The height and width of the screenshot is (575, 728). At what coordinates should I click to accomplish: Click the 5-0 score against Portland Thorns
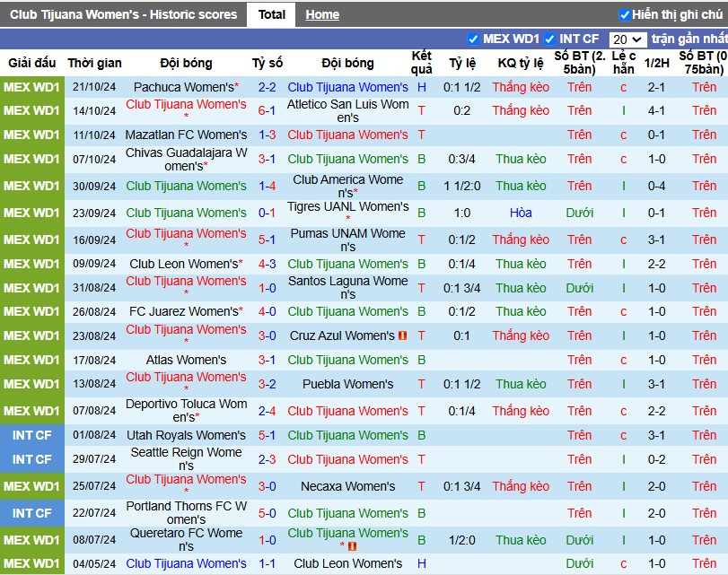point(267,513)
